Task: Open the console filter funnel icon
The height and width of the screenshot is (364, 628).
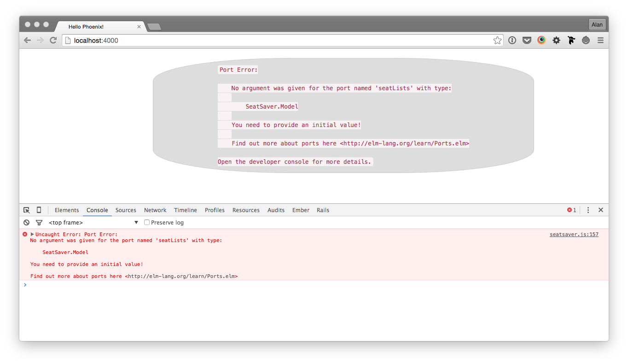Action: 39,223
